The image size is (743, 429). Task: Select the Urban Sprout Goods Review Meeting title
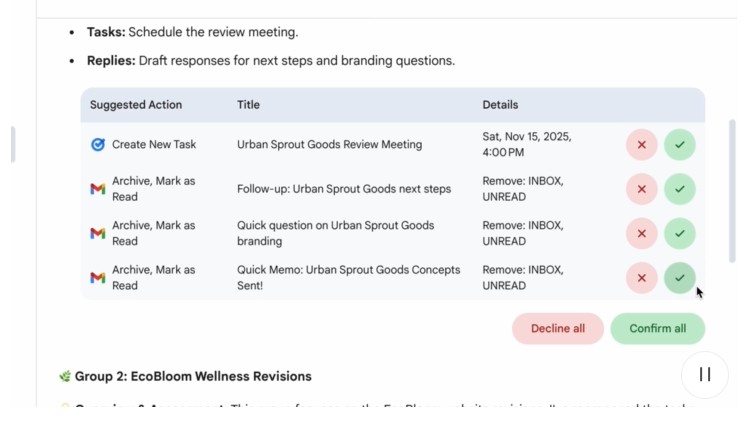click(329, 145)
